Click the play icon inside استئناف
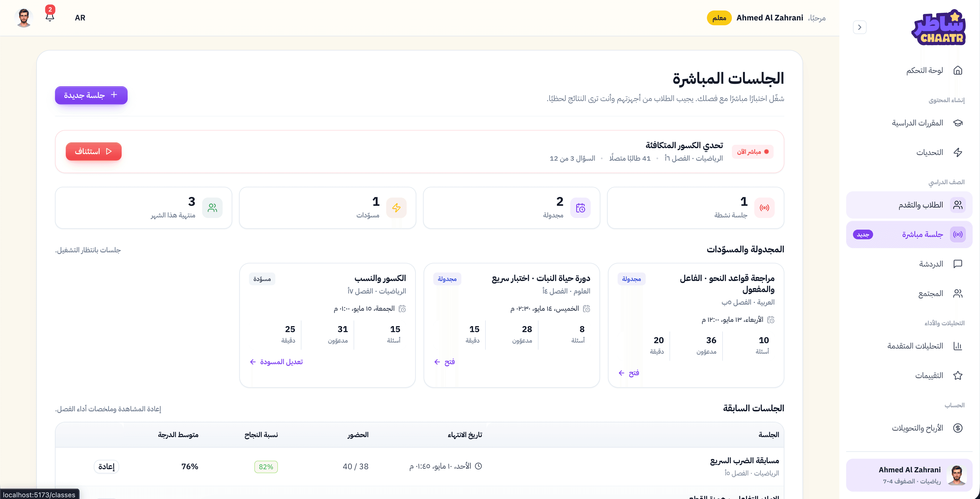The image size is (980, 499). [109, 151]
